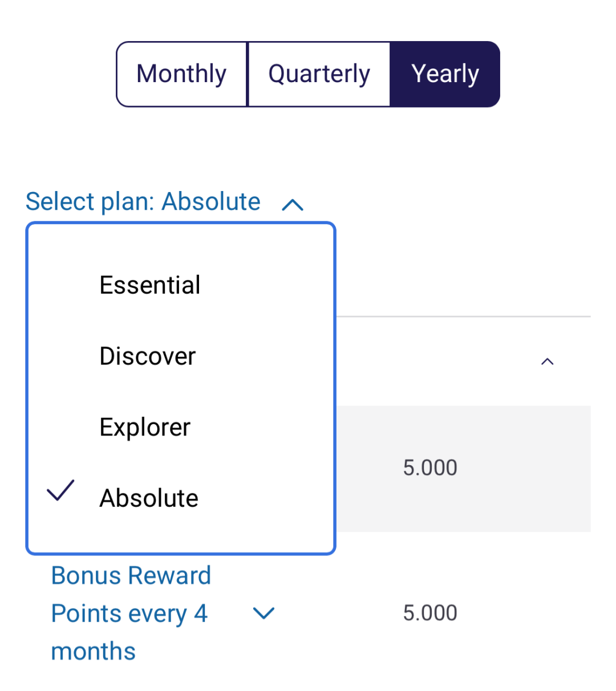Click the 5.000 value for Bonus Reward Points
The image size is (616, 691).
pos(430,613)
